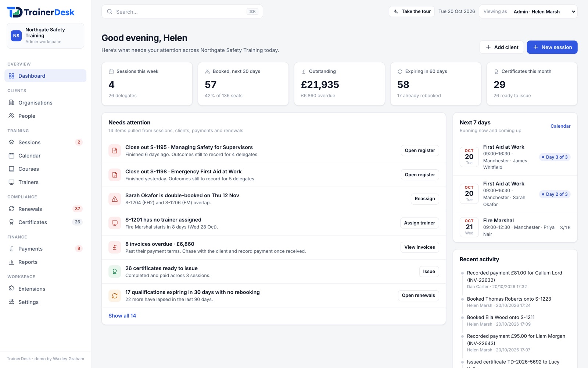Open Sessions in the sidebar menu

click(45, 142)
